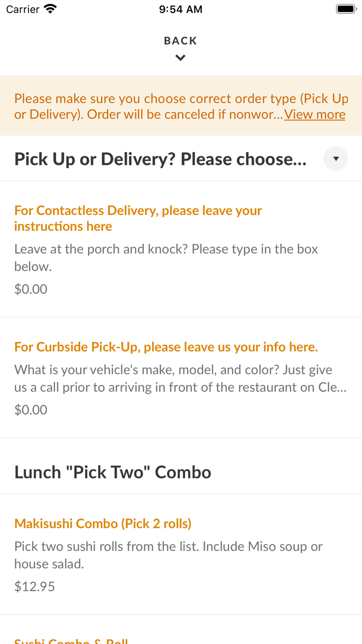This screenshot has width=362, height=644.
Task: Tap the $0.00 price under Contactless Delivery
Action: pyautogui.click(x=31, y=289)
